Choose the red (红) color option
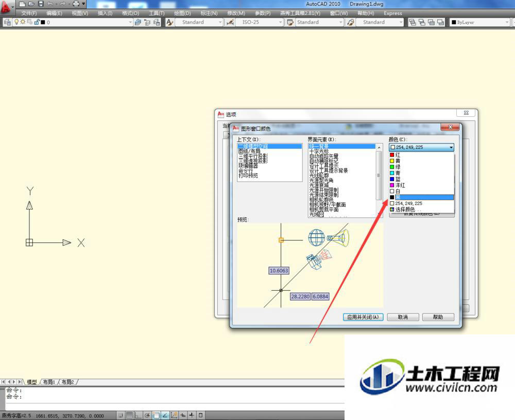 tap(421, 154)
